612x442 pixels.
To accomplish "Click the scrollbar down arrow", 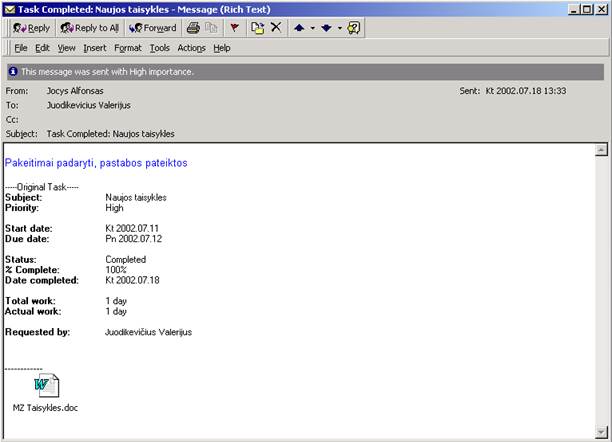I will pyautogui.click(x=601, y=432).
